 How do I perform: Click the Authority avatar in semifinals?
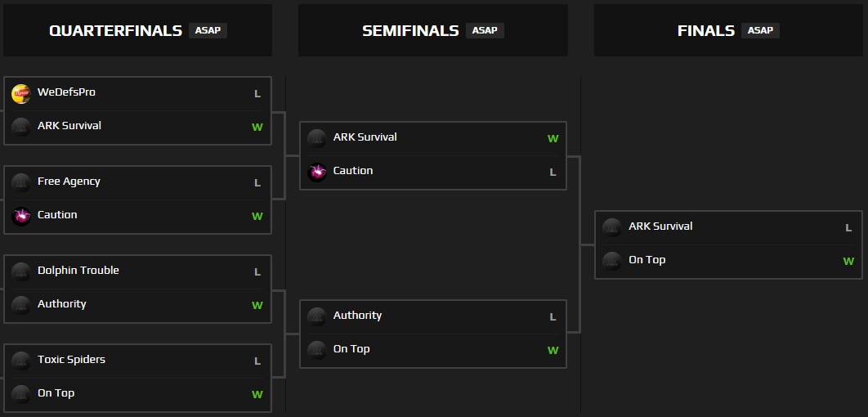(x=317, y=317)
